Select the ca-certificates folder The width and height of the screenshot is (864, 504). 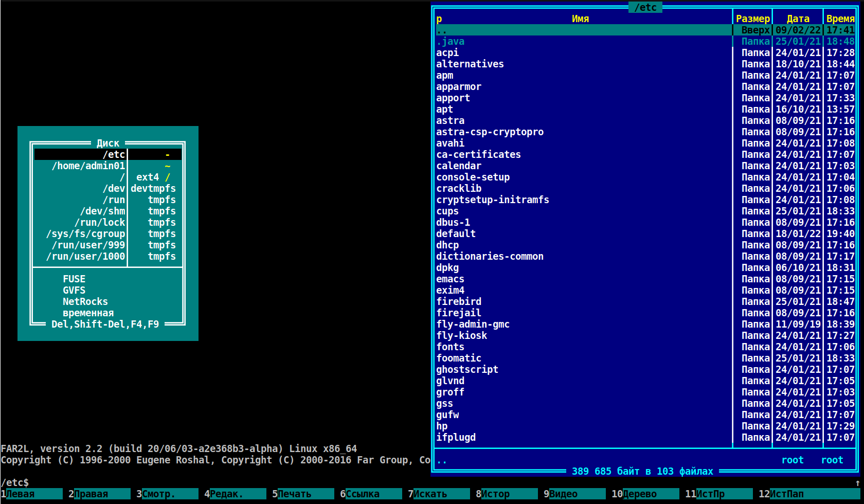[645, 154]
